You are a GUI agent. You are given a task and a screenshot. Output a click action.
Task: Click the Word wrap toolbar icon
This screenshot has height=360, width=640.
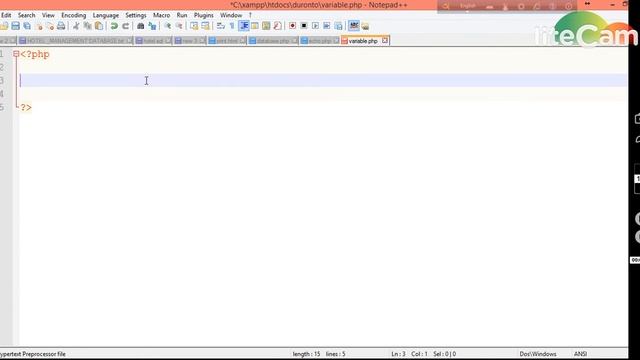click(221, 26)
